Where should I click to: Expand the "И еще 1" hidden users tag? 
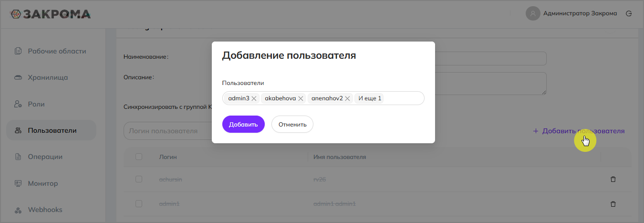[x=370, y=98]
